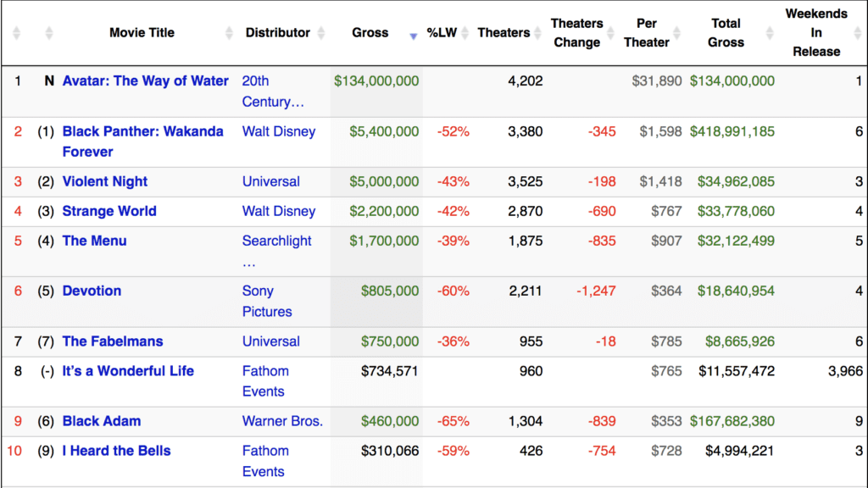
Task: Open Searchlight distributor link
Action: 276,251
